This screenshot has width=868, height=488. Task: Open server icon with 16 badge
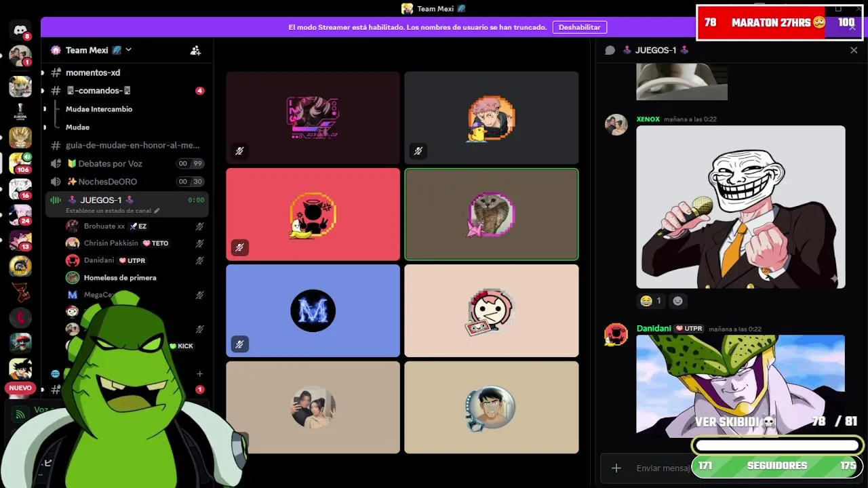tap(20, 188)
